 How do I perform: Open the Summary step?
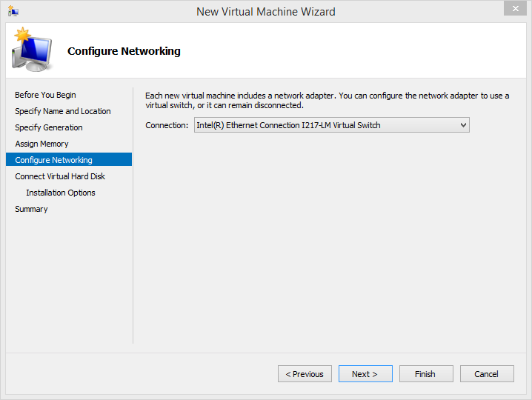point(31,209)
